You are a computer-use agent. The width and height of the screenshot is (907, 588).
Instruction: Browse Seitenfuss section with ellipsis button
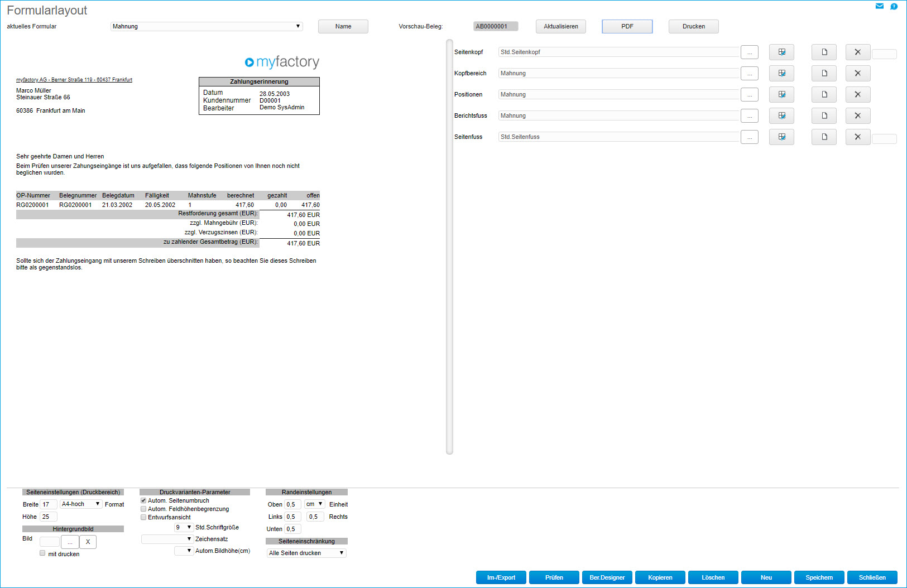click(750, 137)
